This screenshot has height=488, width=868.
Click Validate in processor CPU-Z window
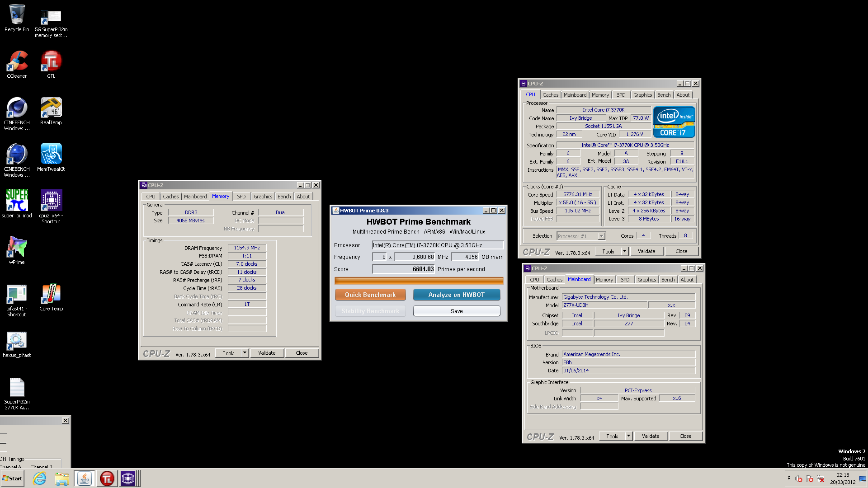coord(646,251)
